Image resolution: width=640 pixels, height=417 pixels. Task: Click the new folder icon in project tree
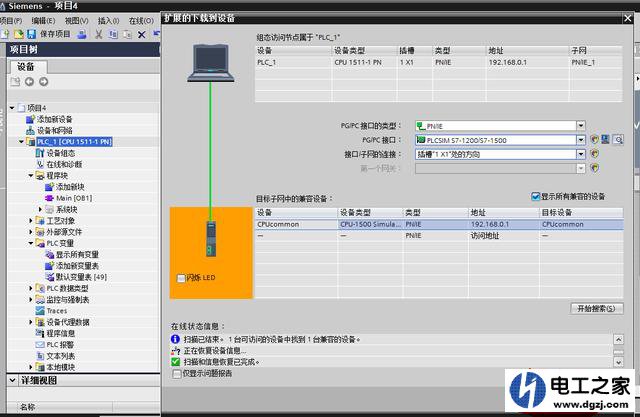click(x=15, y=82)
